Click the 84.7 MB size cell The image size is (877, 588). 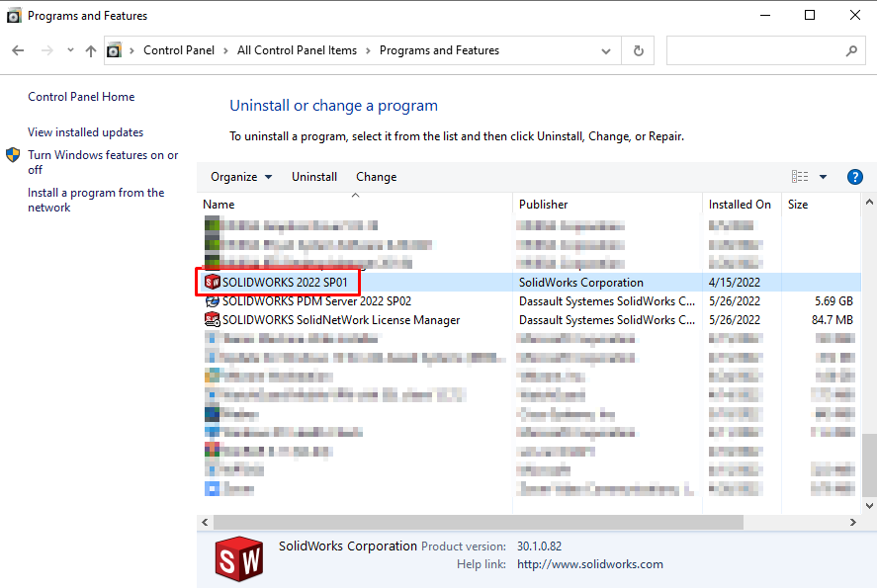833,320
